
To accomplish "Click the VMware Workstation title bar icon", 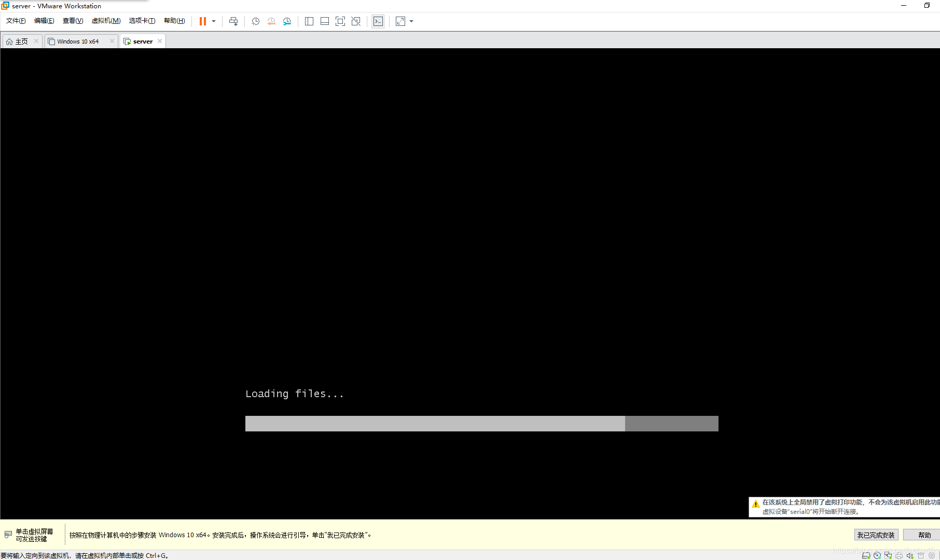I will point(5,6).
